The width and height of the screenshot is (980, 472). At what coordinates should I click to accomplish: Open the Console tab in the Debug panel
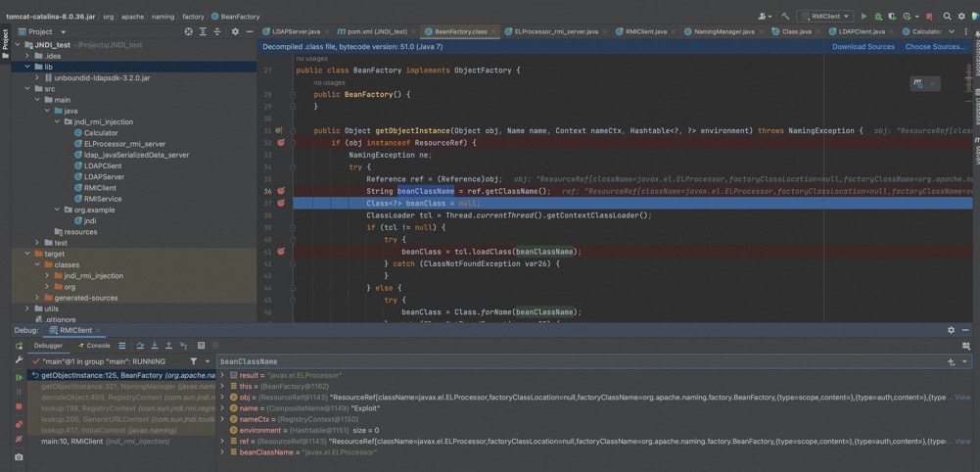coord(93,345)
